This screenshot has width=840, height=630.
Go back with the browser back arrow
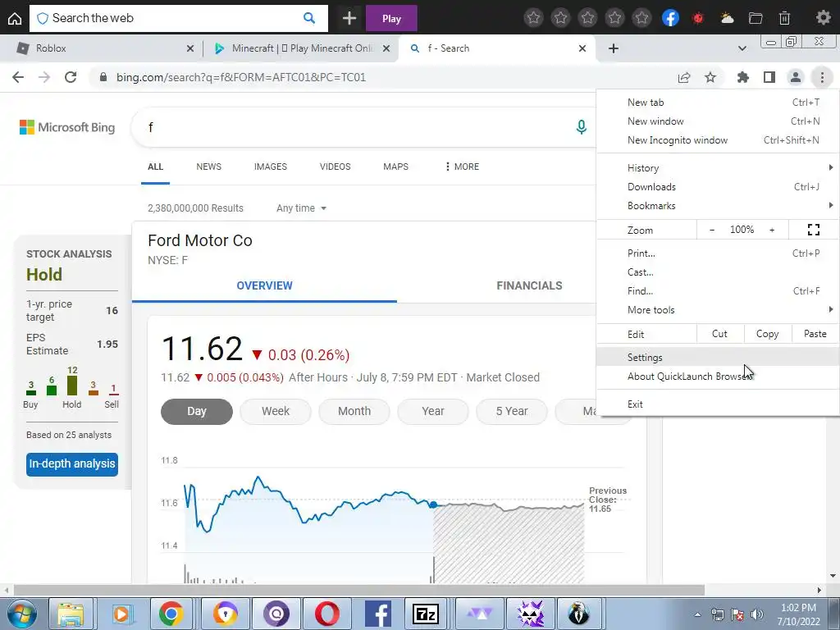tap(18, 77)
